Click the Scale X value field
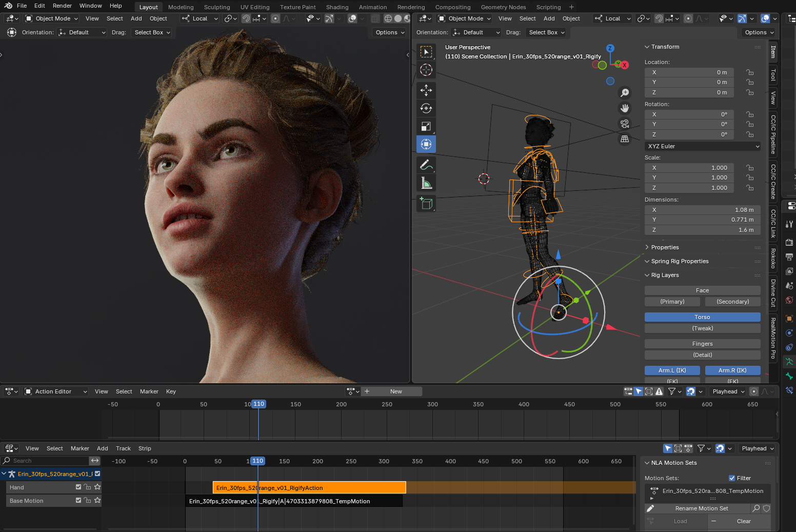The image size is (796, 532). [x=689, y=168]
